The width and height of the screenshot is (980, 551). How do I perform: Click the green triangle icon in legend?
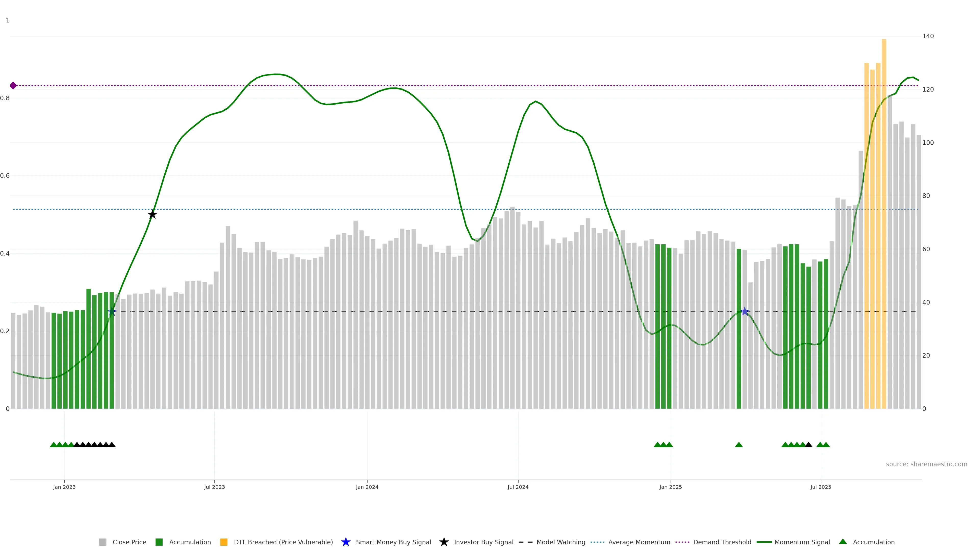[x=843, y=542]
